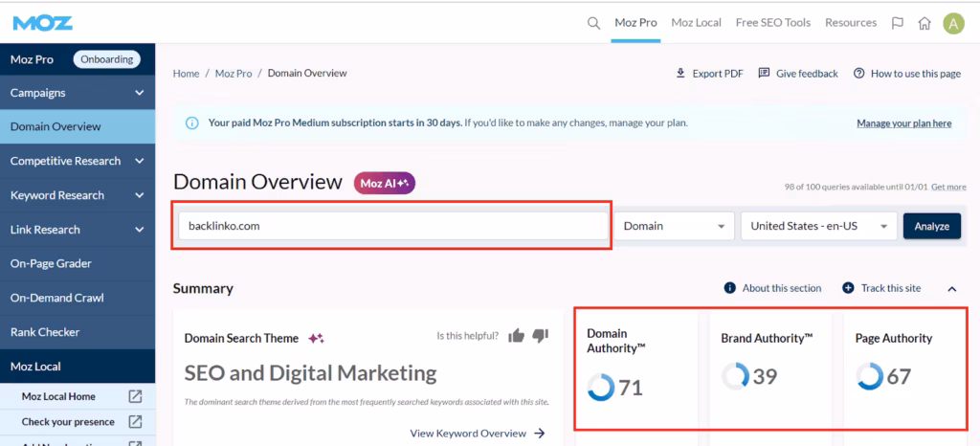The image size is (980, 446).
Task: Open the Domain scope dropdown
Action: pyautogui.click(x=674, y=226)
